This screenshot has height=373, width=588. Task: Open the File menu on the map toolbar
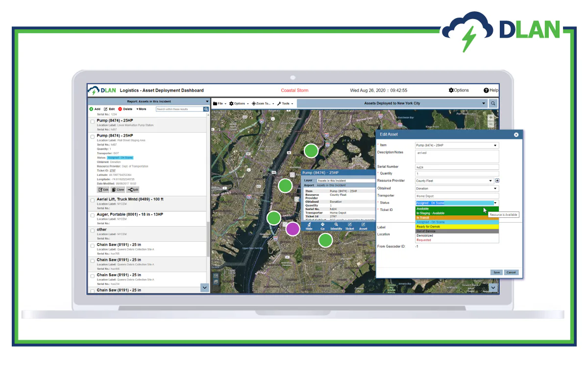[x=219, y=104]
